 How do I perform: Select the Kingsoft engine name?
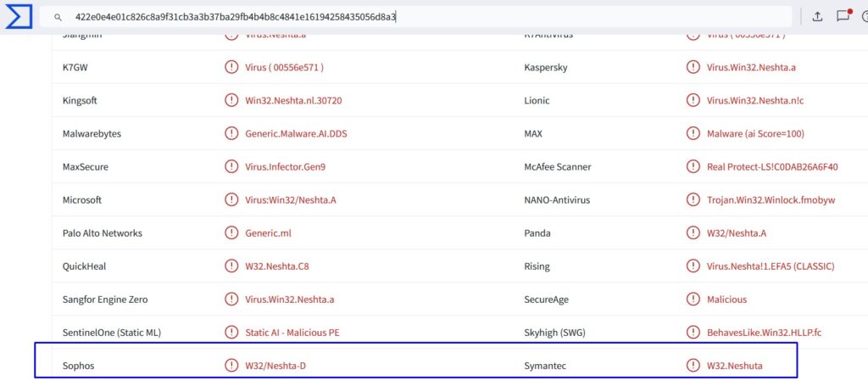(81, 101)
